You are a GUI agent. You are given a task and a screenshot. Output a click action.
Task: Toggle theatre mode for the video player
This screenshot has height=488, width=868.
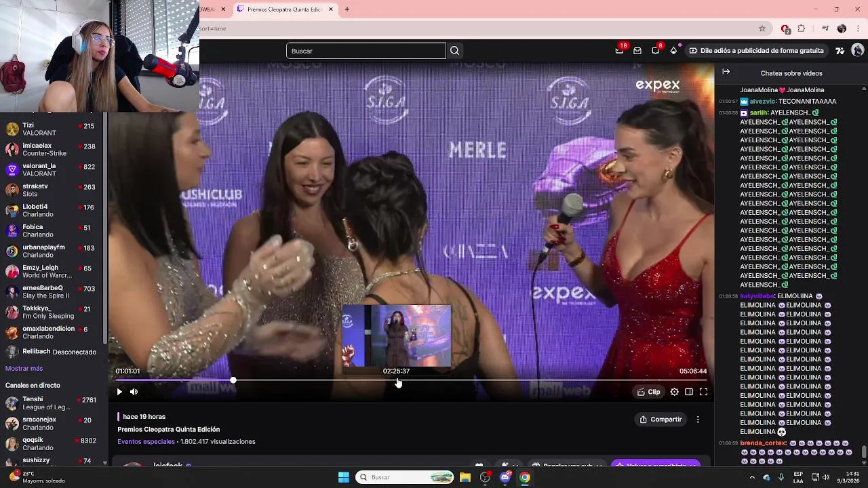[x=688, y=392]
